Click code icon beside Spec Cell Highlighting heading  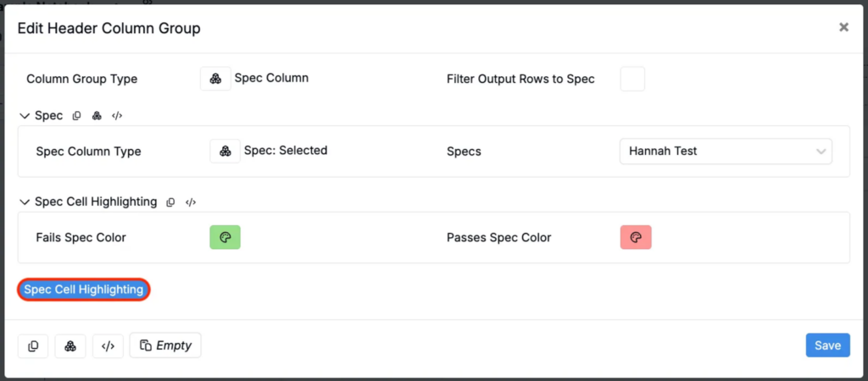191,202
